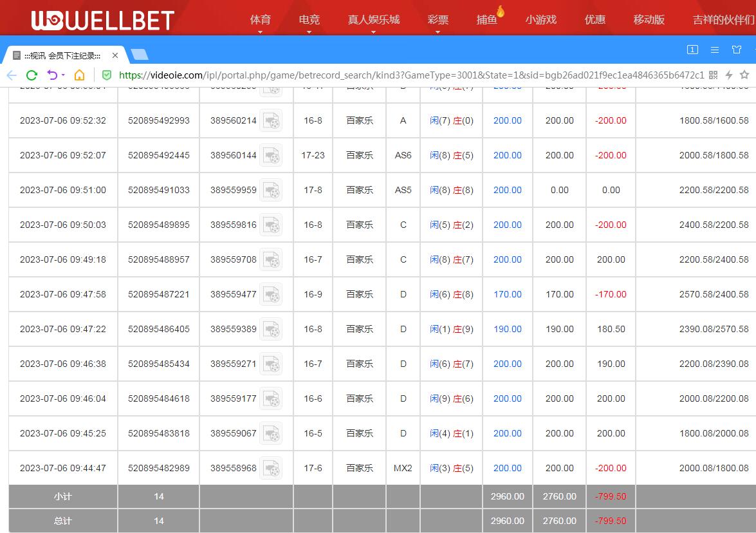756x533 pixels.
Task: Expand the 电竞 dropdown menu
Action: [309, 32]
